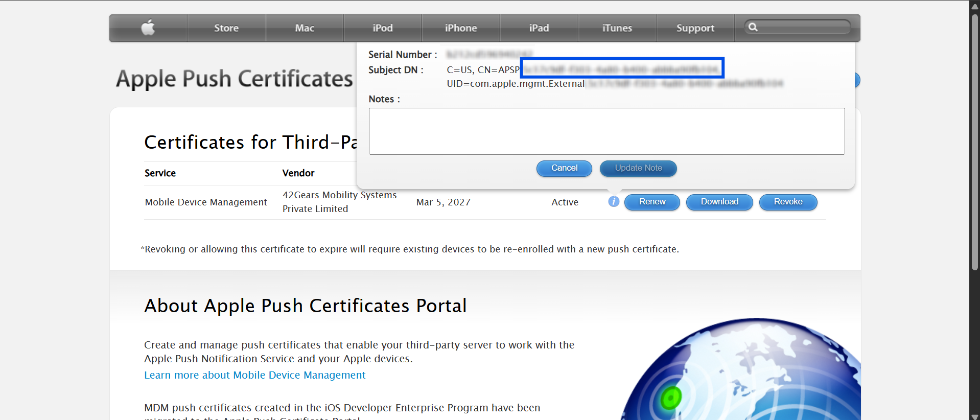The height and width of the screenshot is (420, 980).
Task: Click the Apple logo home icon
Action: coord(148,28)
